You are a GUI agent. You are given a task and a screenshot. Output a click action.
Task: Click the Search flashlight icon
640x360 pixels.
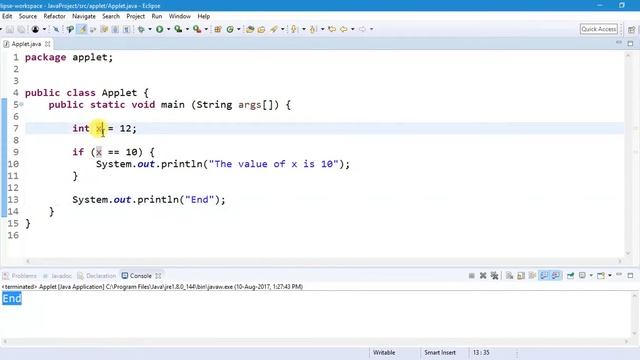tap(273, 29)
